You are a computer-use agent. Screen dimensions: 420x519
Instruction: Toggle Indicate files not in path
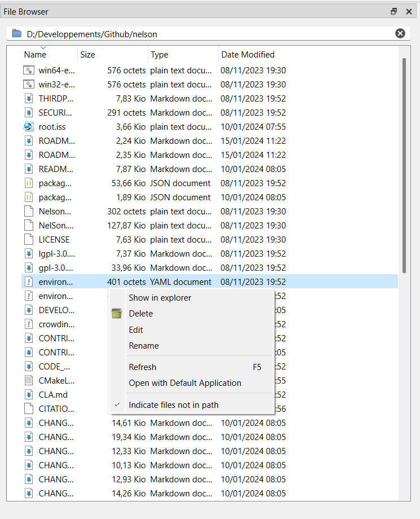tap(173, 405)
